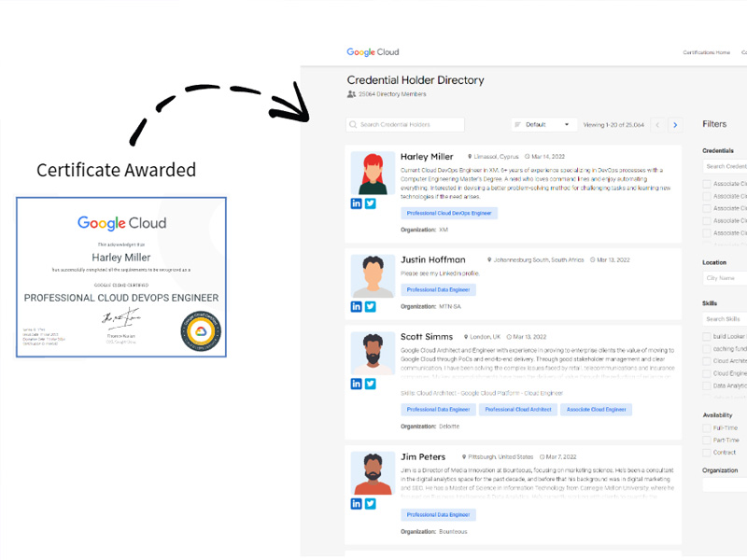The height and width of the screenshot is (560, 747).
Task: Click 'Organization: Deloitte' on Scott Simms's card
Action: point(430,427)
